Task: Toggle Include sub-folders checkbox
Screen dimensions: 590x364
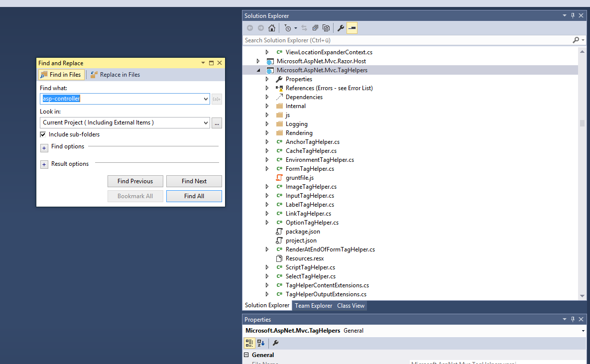Action: point(43,134)
